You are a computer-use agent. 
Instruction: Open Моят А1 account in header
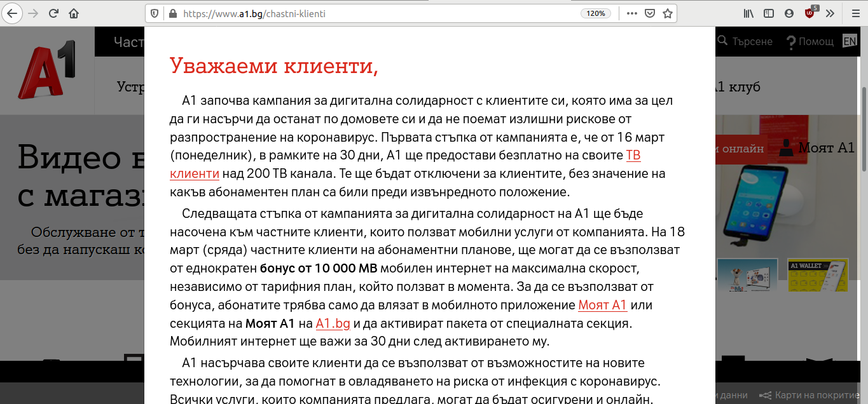tap(818, 148)
